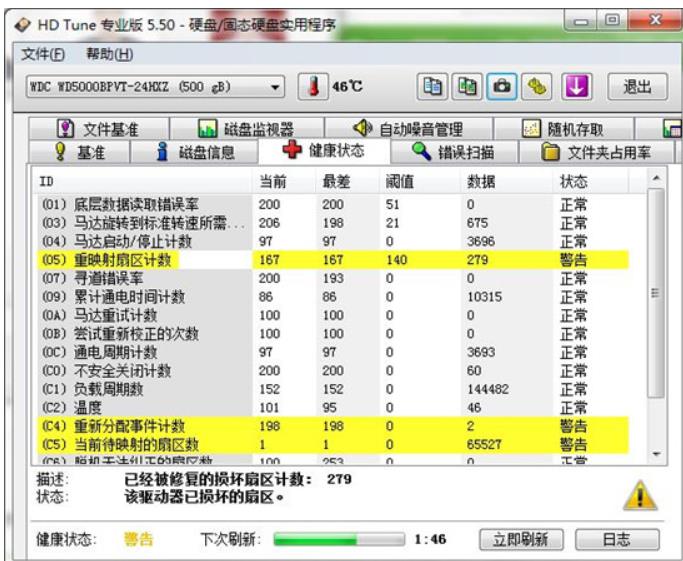Screen dimensions: 683x561
Task: Switch to 基准 tab
Action: coord(79,152)
